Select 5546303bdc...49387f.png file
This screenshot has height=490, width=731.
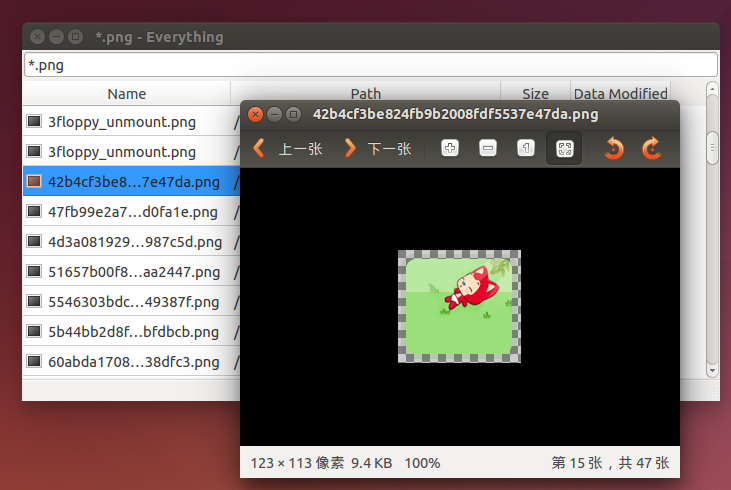coord(131,302)
